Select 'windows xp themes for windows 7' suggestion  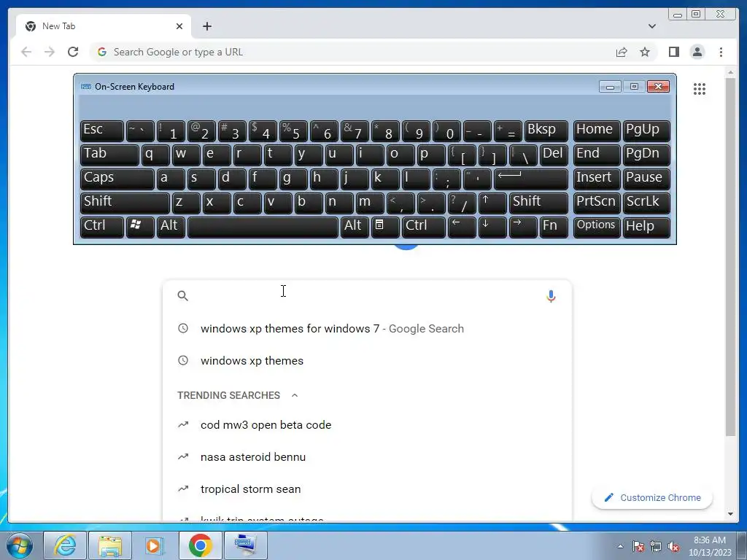[x=367, y=329]
